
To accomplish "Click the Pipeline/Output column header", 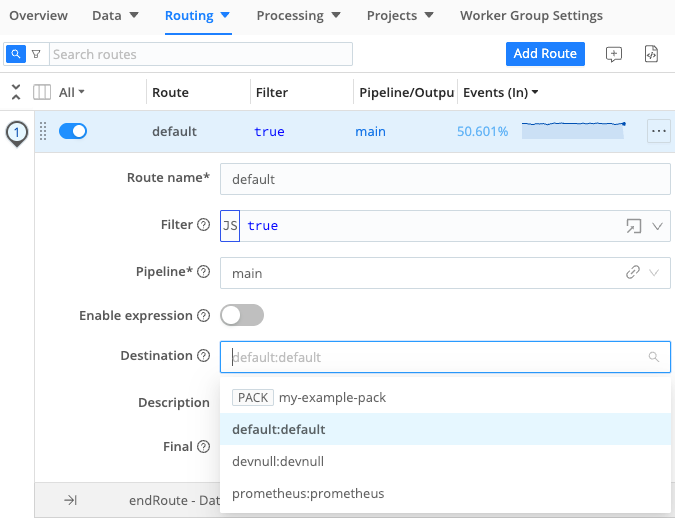I will [x=406, y=93].
